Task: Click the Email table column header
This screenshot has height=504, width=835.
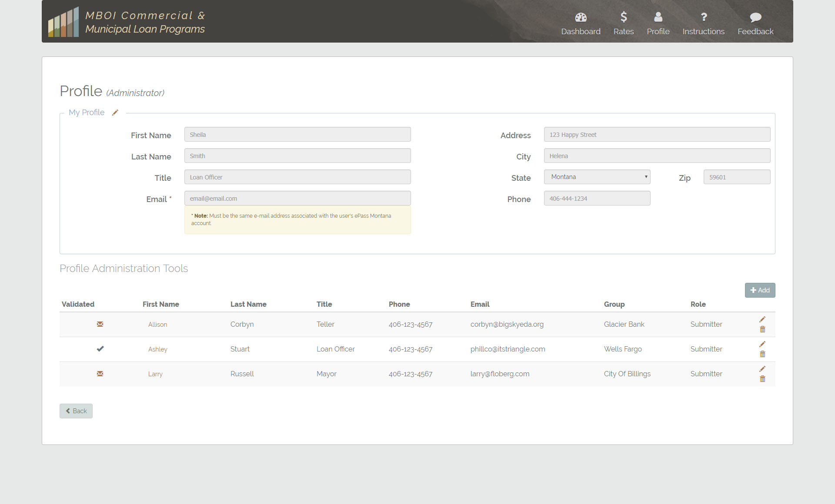Action: [480, 304]
